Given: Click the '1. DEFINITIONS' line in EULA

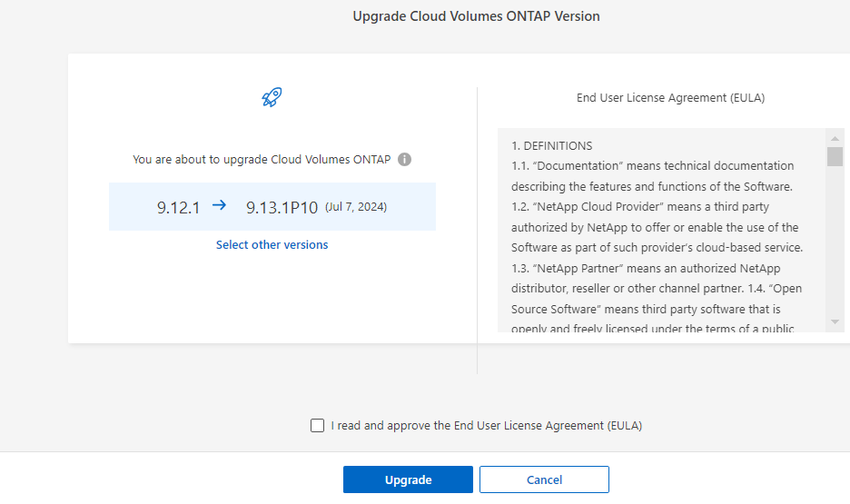Looking at the screenshot, I should click(552, 145).
